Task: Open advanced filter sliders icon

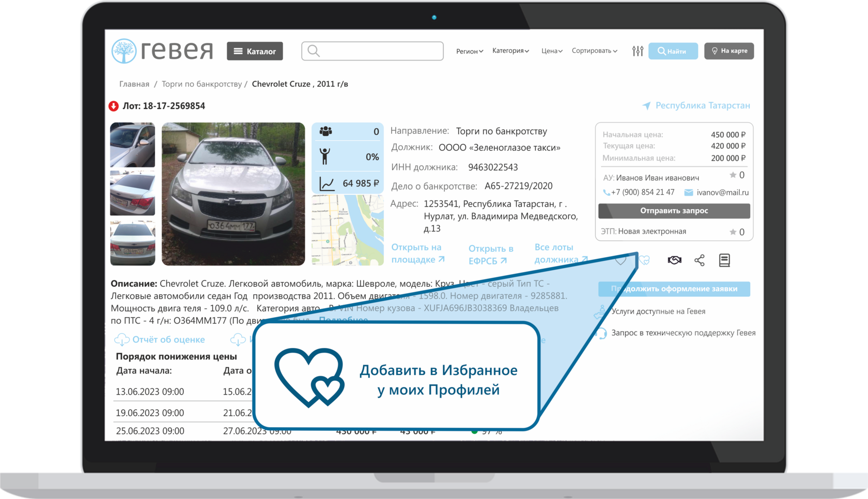Action: pyautogui.click(x=638, y=51)
